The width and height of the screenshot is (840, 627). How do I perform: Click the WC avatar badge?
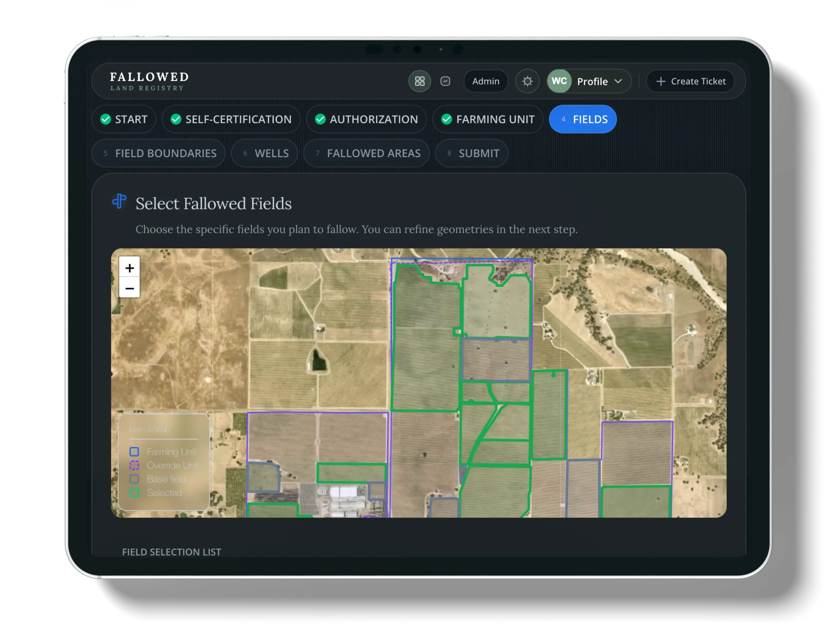559,81
